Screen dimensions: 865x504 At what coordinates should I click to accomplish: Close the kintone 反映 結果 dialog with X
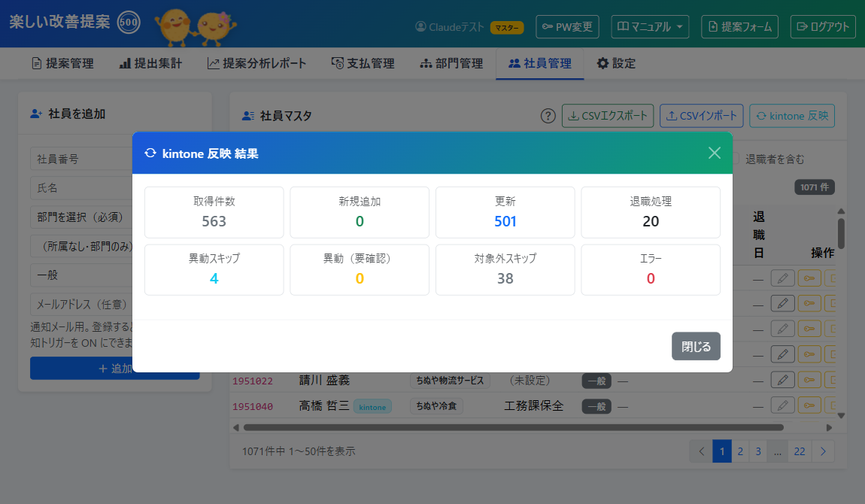click(715, 153)
